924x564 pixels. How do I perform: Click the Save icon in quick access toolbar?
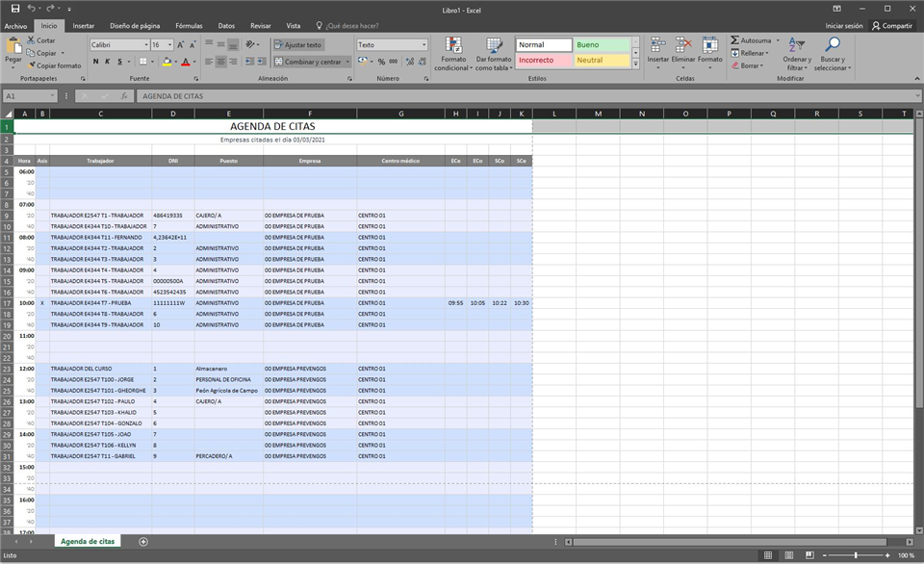point(14,8)
